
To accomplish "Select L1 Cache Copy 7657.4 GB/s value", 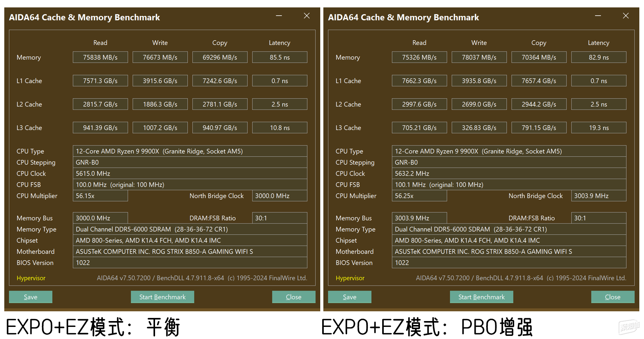I will pyautogui.click(x=539, y=81).
